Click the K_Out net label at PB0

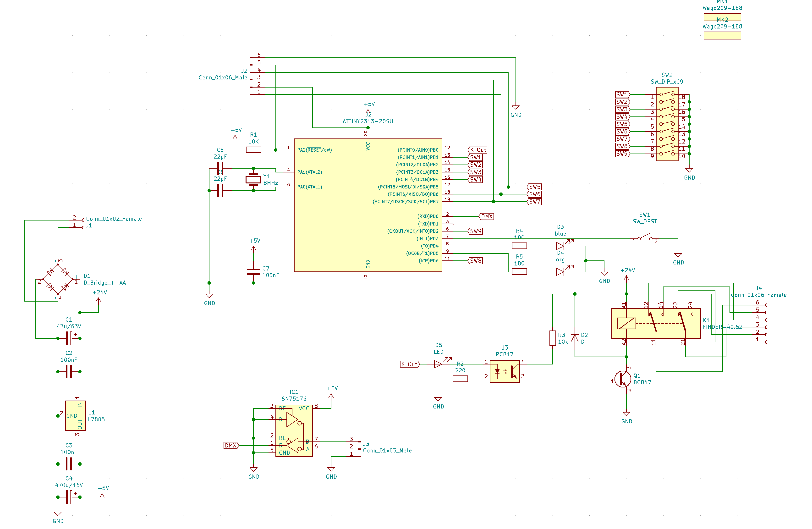477,150
